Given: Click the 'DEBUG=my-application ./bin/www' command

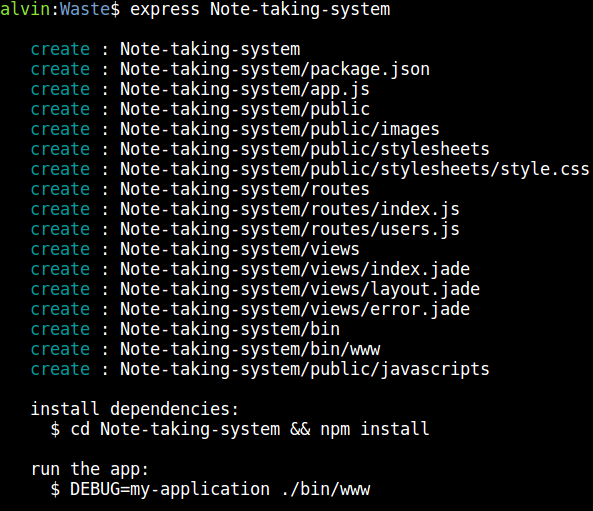Looking at the screenshot, I should (220, 489).
